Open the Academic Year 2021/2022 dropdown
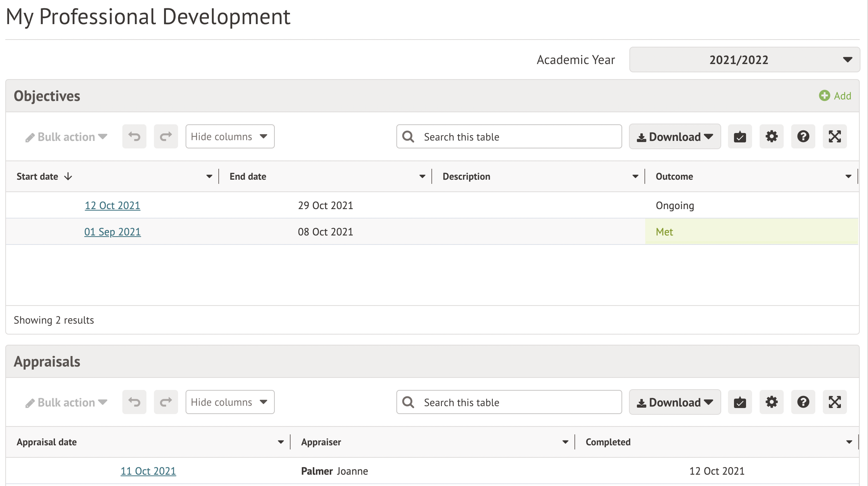The height and width of the screenshot is (486, 868). [x=744, y=60]
